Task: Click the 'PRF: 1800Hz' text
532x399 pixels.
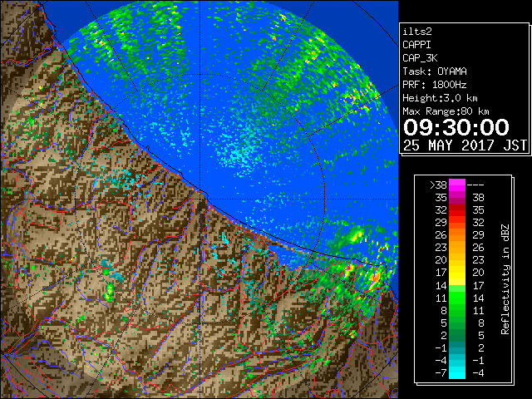Action: tap(435, 85)
